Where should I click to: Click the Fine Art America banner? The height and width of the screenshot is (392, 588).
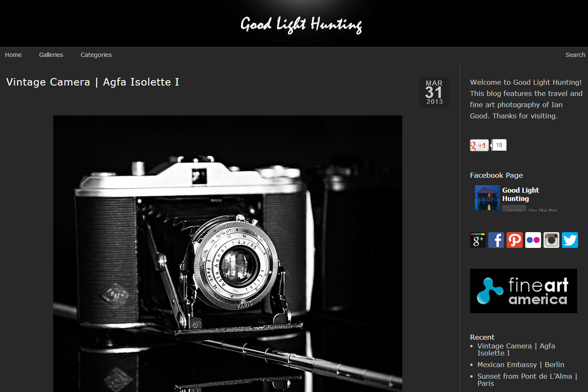click(524, 291)
